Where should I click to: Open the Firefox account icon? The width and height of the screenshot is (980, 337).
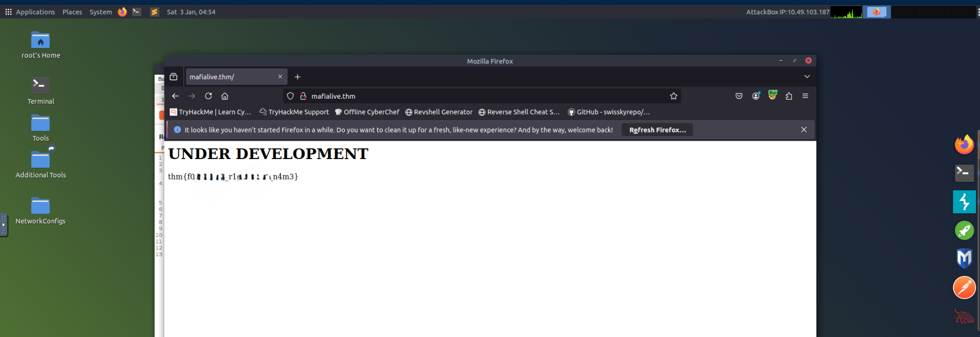point(756,96)
